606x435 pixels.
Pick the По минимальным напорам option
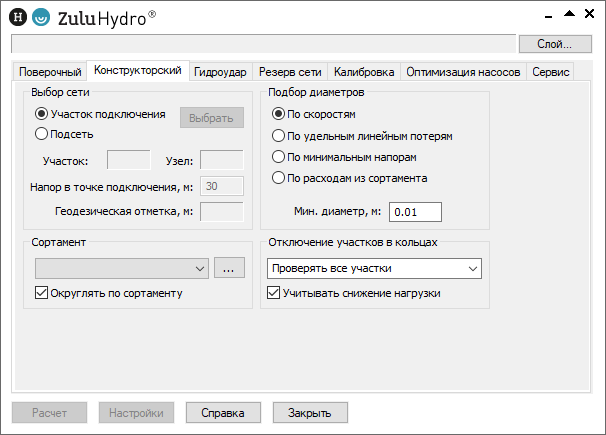coord(279,157)
